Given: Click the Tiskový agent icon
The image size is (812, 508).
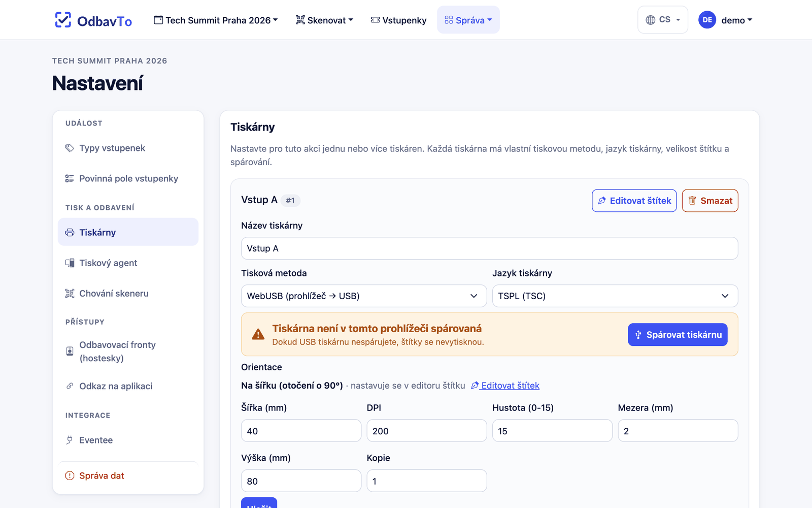Looking at the screenshot, I should [x=70, y=263].
